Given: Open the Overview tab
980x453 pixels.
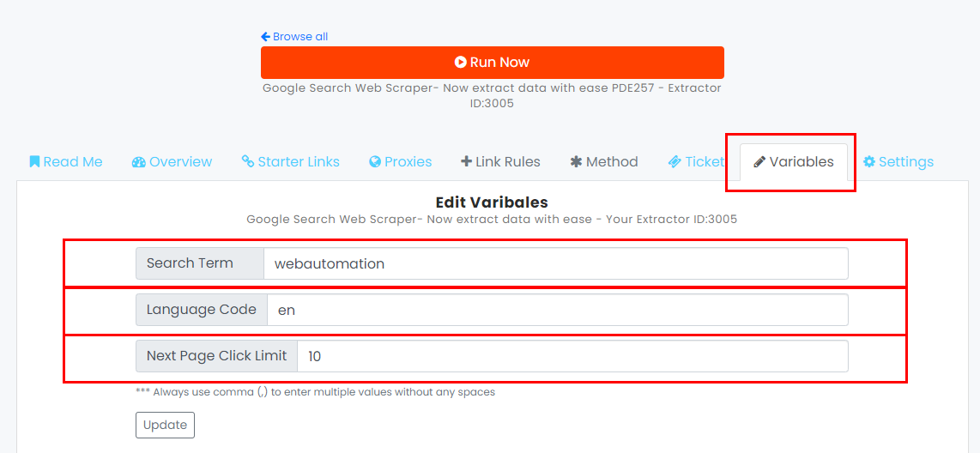Looking at the screenshot, I should point(172,162).
